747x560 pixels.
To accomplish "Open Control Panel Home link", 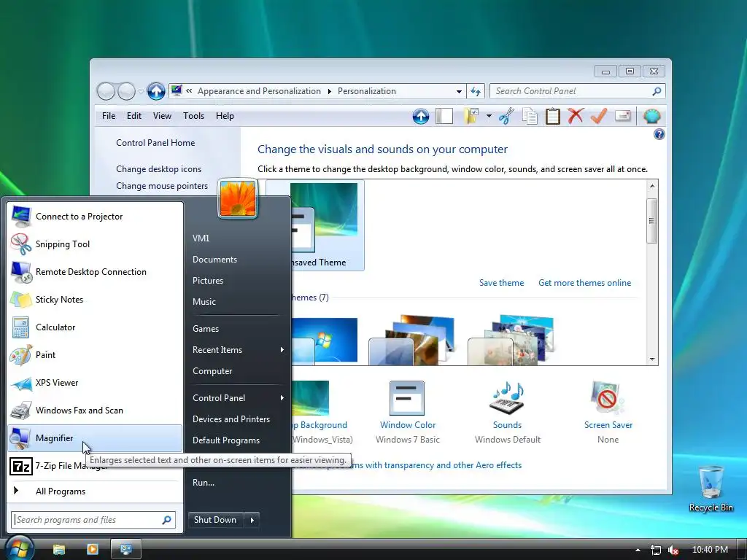I will point(155,143).
